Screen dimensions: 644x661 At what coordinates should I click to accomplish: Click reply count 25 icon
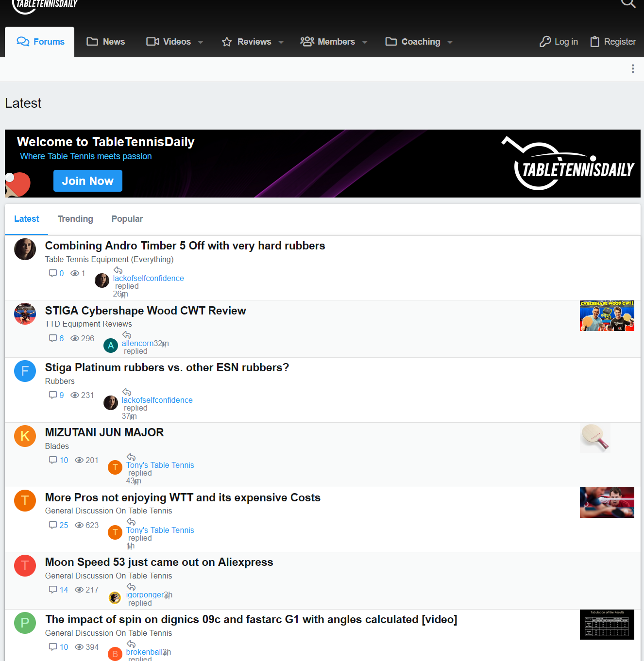pyautogui.click(x=53, y=525)
